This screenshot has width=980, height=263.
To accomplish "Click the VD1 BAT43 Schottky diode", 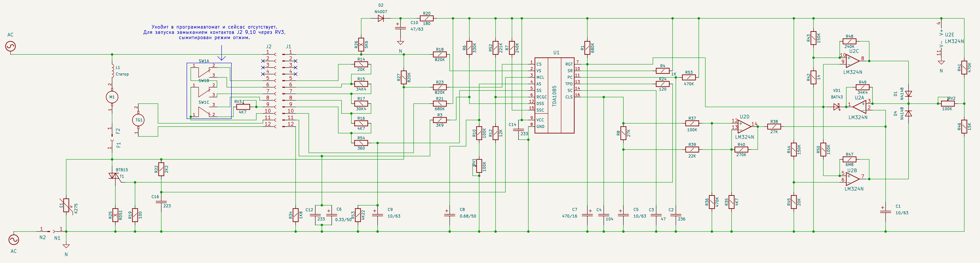I will click(837, 107).
